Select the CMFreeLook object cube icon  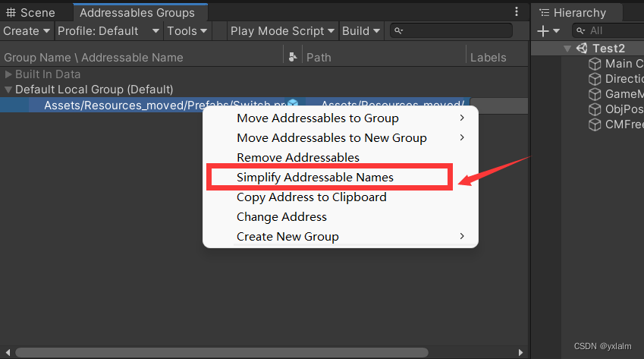pyautogui.click(x=595, y=124)
